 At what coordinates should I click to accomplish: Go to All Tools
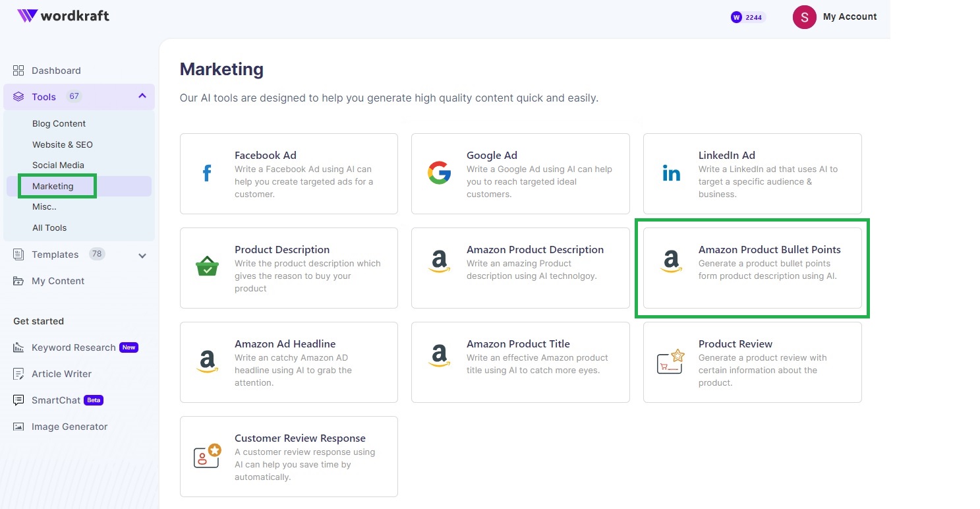click(x=49, y=227)
